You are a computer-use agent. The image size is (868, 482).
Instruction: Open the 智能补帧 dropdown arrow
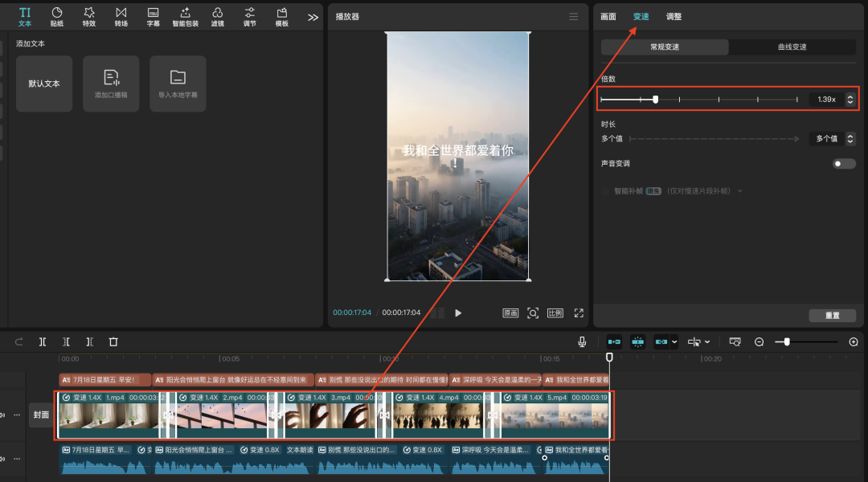tap(739, 191)
